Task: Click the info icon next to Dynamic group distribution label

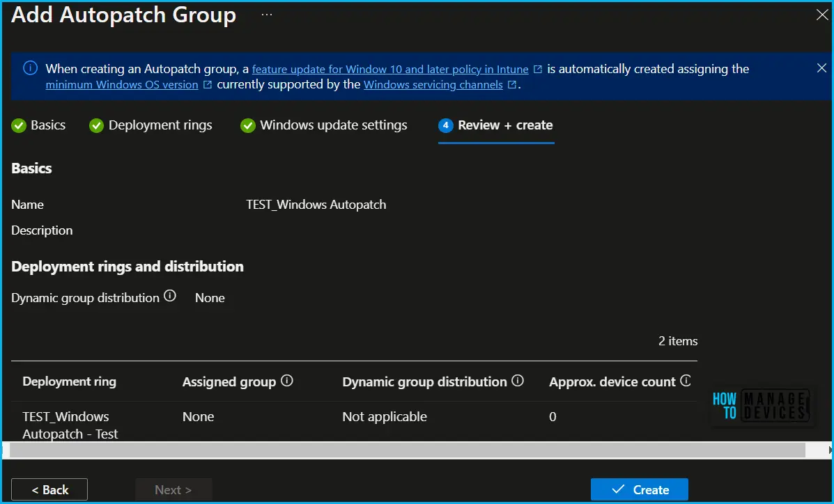Action: tap(170, 296)
